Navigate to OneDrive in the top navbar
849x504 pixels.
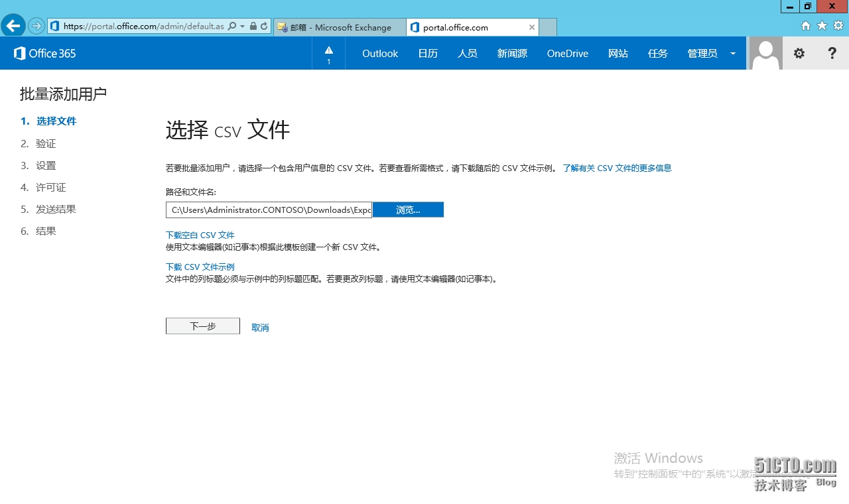[567, 53]
